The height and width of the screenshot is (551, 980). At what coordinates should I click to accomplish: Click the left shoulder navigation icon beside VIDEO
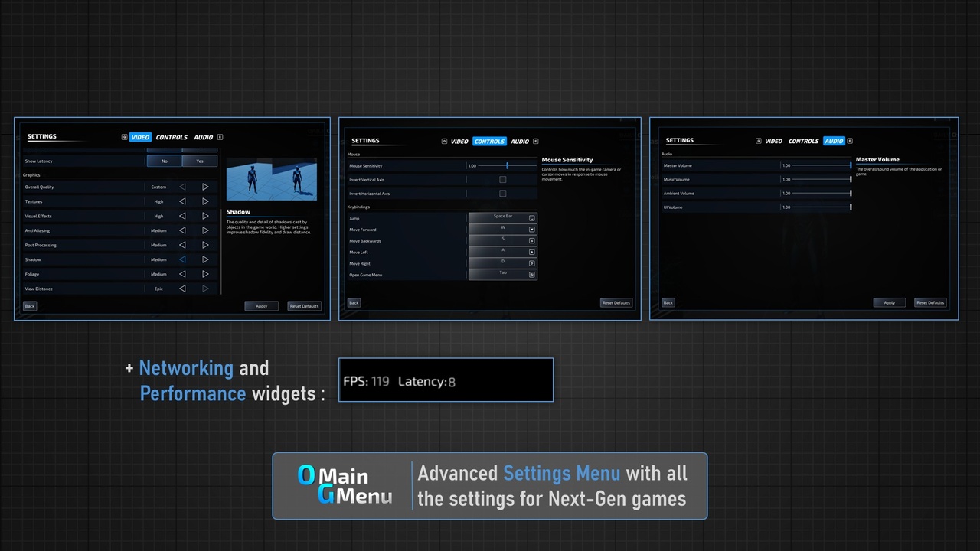[124, 137]
